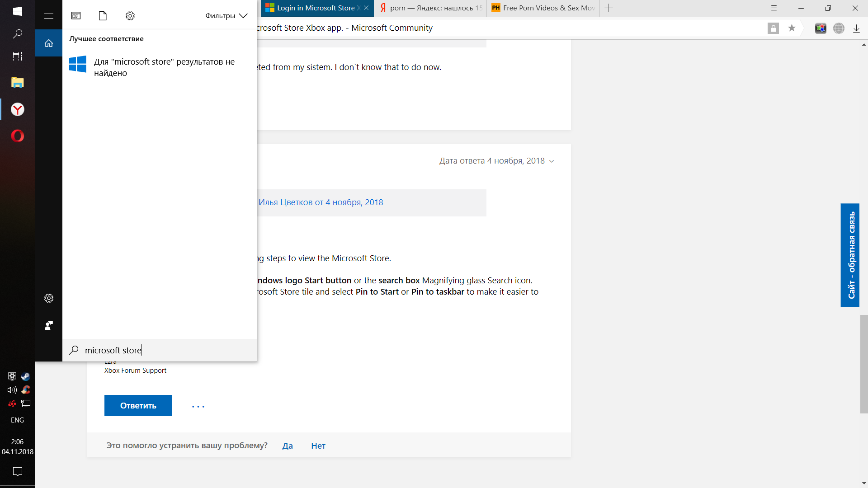Answer Да to the helpful question
Screen dimensions: 868x488
coord(288,446)
